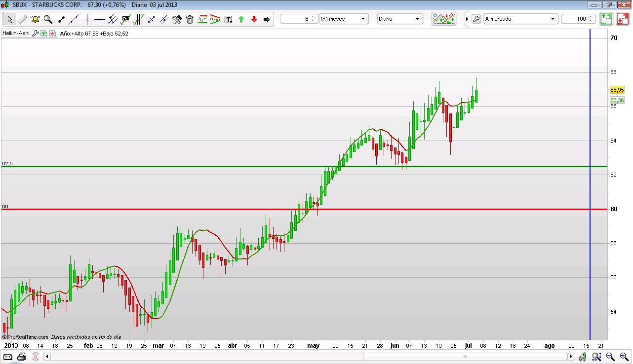Click the zoom to selection magnifier icon
The image size is (633, 364).
[597, 357]
